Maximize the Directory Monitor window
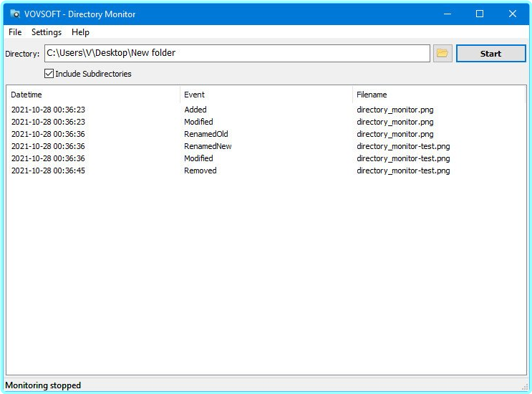This screenshot has width=532, height=394. [480, 14]
